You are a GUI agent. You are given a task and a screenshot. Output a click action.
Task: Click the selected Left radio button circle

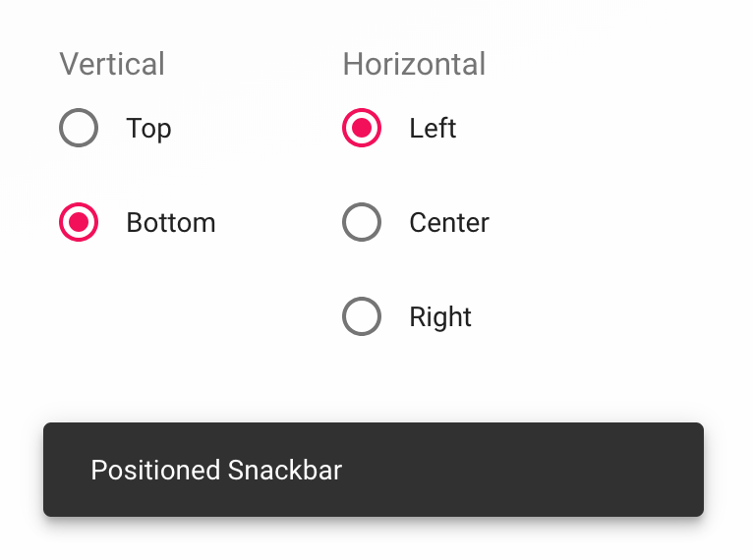click(362, 128)
